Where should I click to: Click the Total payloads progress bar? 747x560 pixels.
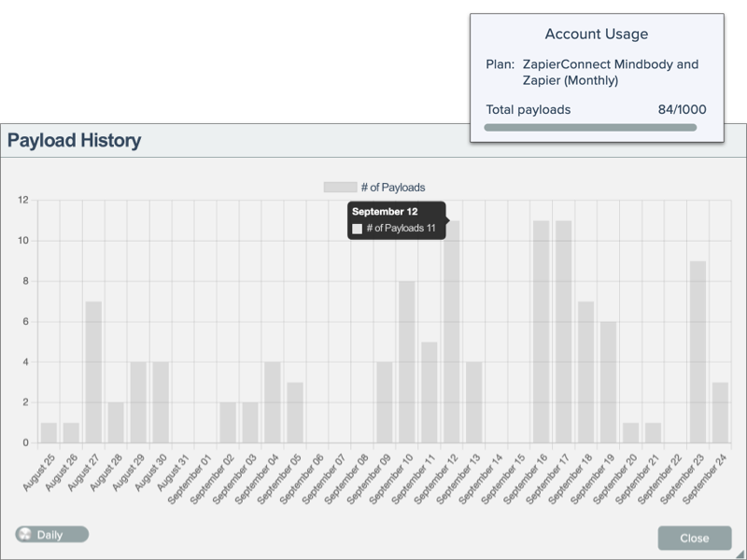coord(590,127)
